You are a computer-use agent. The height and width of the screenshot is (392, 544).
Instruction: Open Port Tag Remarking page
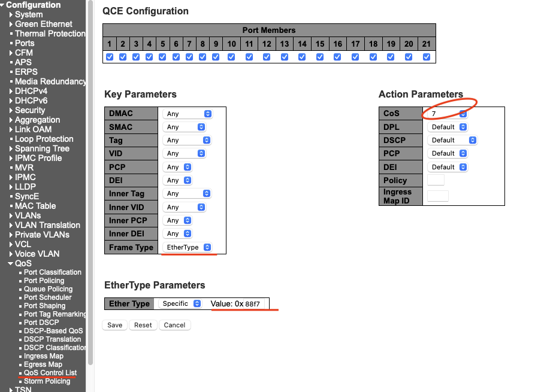click(x=55, y=314)
